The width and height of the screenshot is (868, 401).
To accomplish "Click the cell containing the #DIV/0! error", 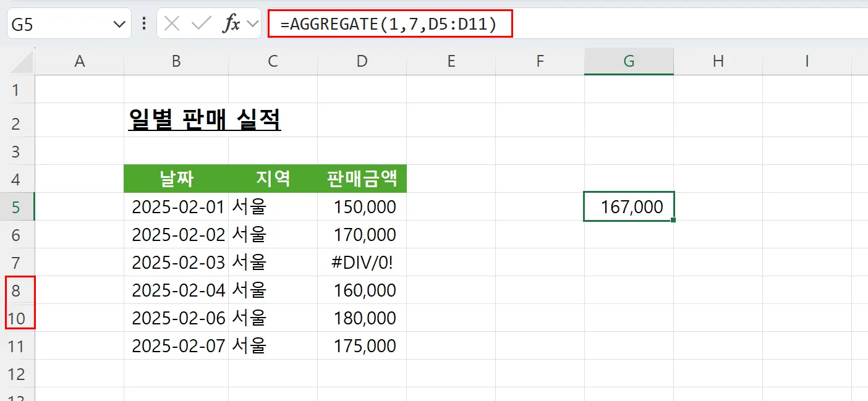I will 362,262.
